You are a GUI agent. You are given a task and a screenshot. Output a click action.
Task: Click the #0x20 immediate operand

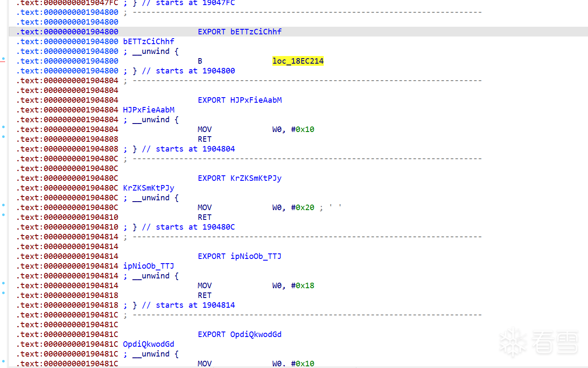point(302,208)
